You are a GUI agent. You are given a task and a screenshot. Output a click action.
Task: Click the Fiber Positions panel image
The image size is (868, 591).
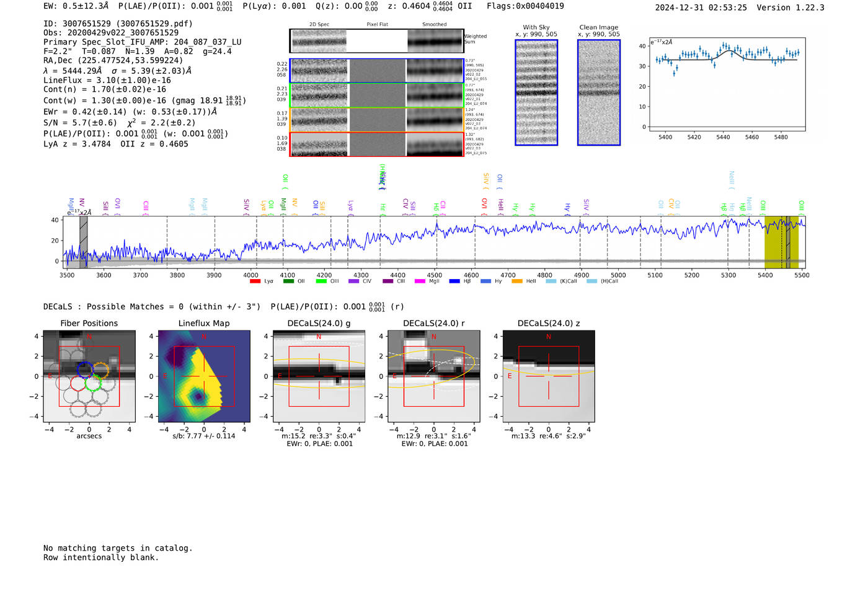[x=89, y=376]
